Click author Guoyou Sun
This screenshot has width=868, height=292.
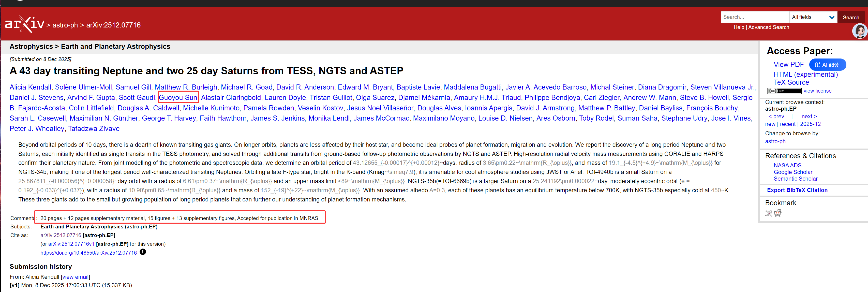click(178, 97)
